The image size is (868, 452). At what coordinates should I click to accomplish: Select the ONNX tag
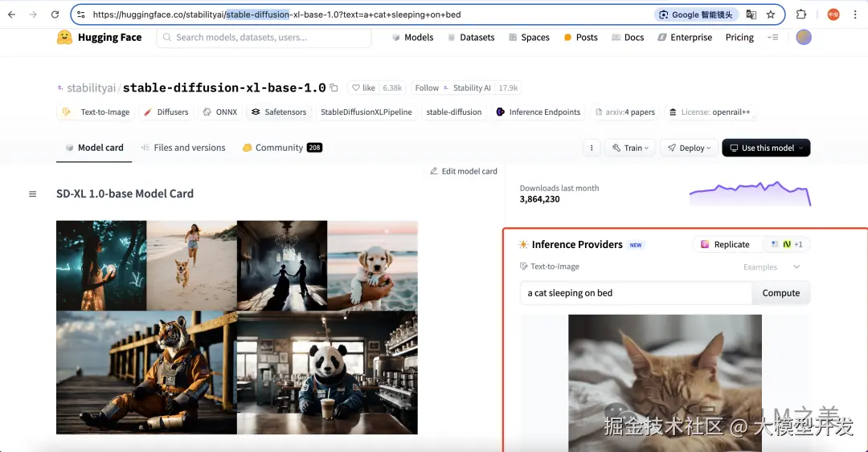[220, 112]
